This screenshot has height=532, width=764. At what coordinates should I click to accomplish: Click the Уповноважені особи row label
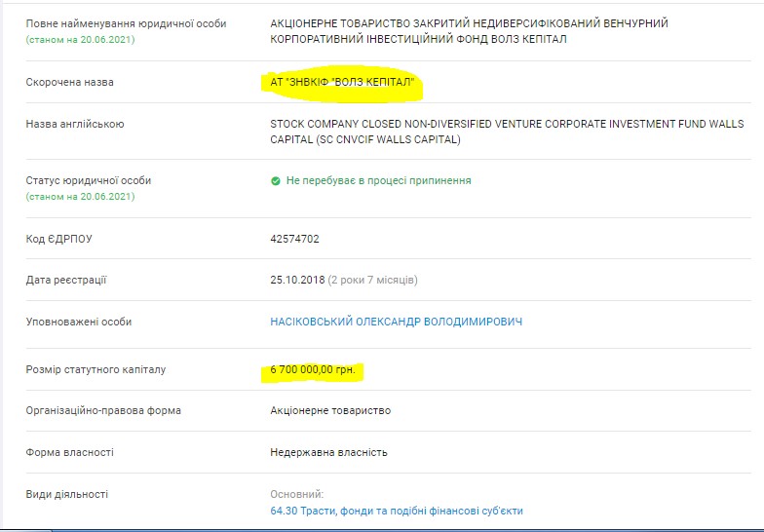pos(78,322)
